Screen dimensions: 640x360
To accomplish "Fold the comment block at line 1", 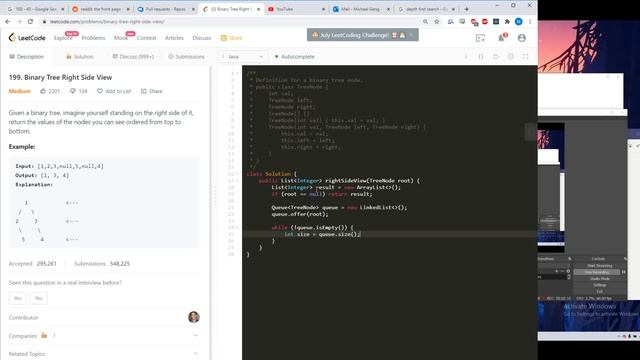I will pos(237,73).
